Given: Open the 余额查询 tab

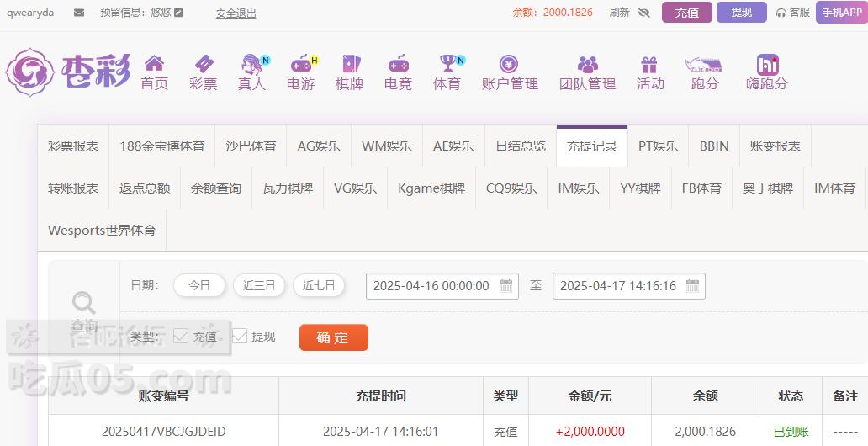Looking at the screenshot, I should [x=216, y=188].
